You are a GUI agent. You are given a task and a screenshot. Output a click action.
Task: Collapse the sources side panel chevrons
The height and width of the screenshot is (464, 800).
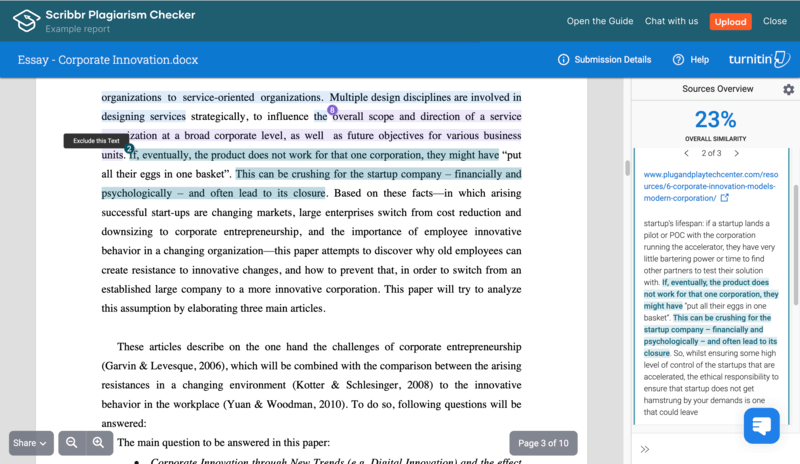coord(645,449)
